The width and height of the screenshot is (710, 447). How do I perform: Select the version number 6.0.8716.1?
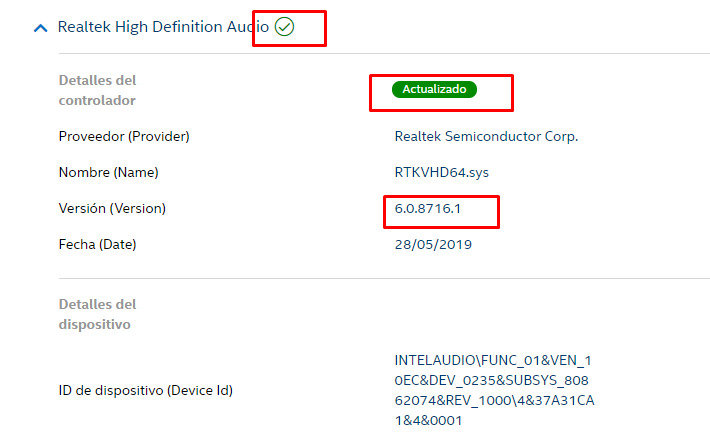pos(427,208)
